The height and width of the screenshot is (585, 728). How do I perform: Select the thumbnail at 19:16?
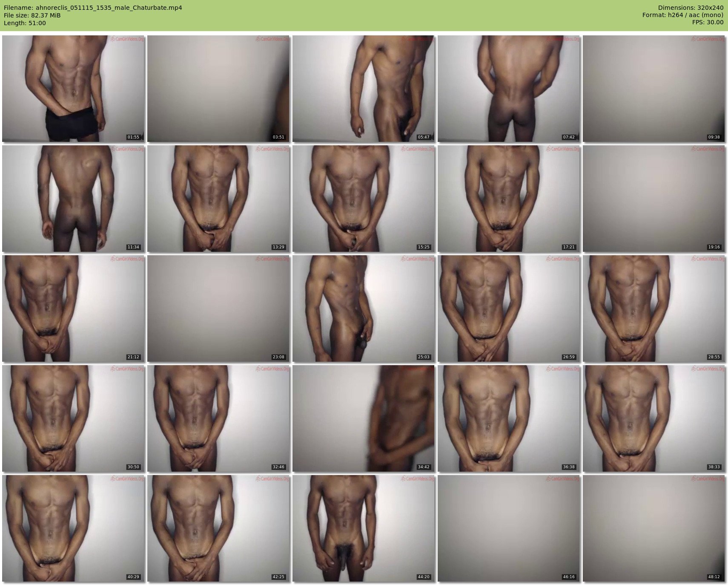pos(653,199)
